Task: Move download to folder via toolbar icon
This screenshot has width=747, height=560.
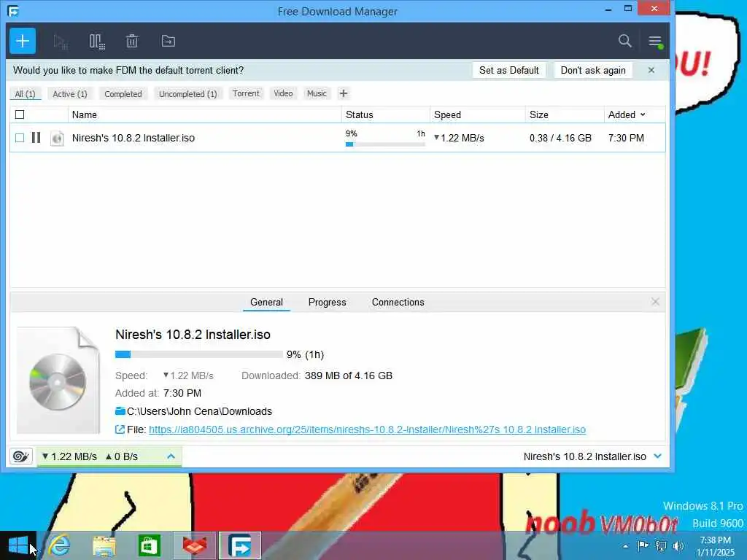Action: [x=169, y=42]
